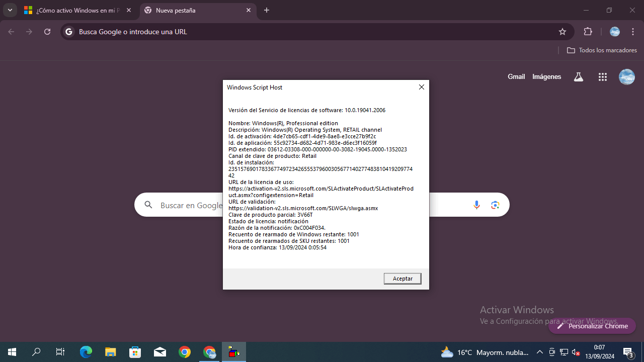
Task: Click the Clave de producto parcial: 3V66T line
Action: (x=270, y=215)
